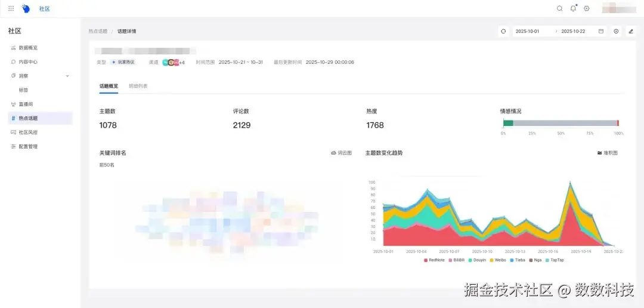The height and width of the screenshot is (308, 644).
Task: Toggle Douyin series in chart legend
Action: [477, 260]
